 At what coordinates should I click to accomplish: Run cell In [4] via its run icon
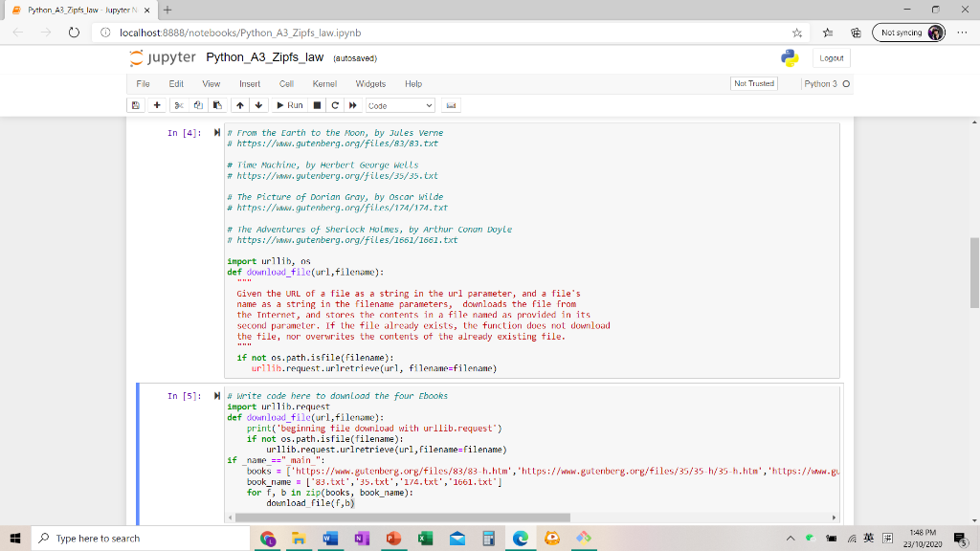tap(217, 132)
